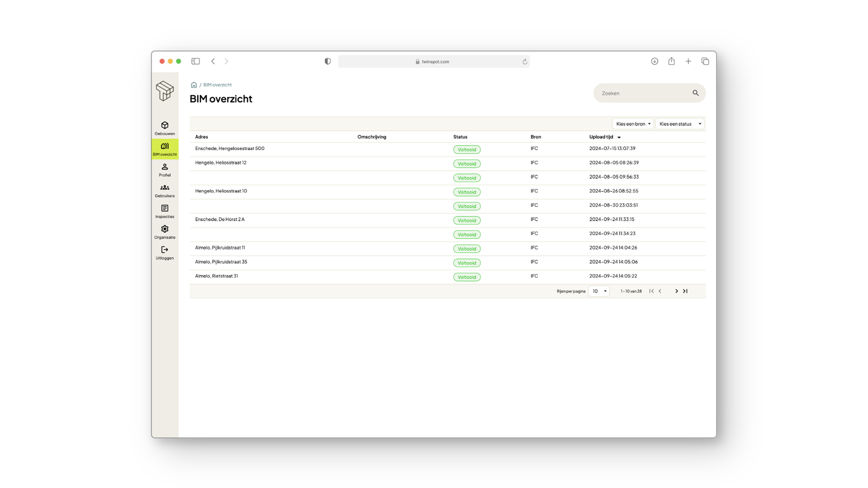Show the tab overview icon
Viewport: 868px width, 488px height.
point(705,61)
